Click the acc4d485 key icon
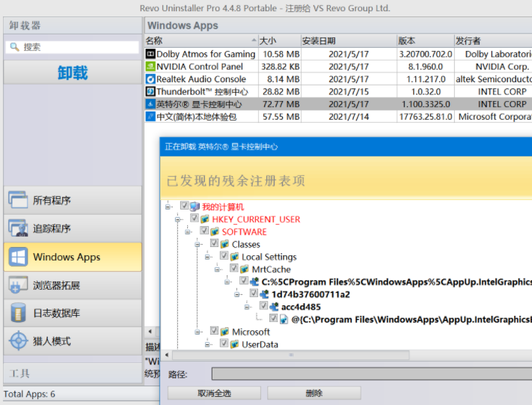The image size is (532, 405). (274, 307)
